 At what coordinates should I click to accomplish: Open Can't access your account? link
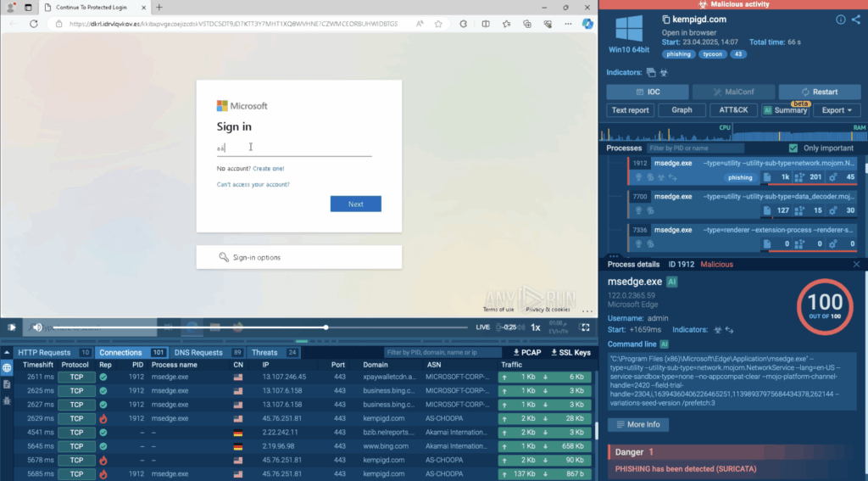click(x=253, y=185)
